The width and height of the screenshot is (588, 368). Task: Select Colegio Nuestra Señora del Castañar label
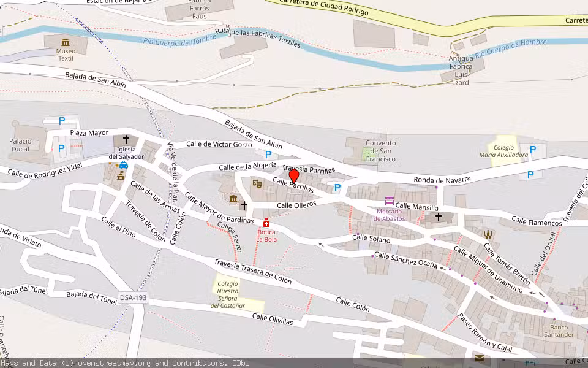tap(228, 295)
